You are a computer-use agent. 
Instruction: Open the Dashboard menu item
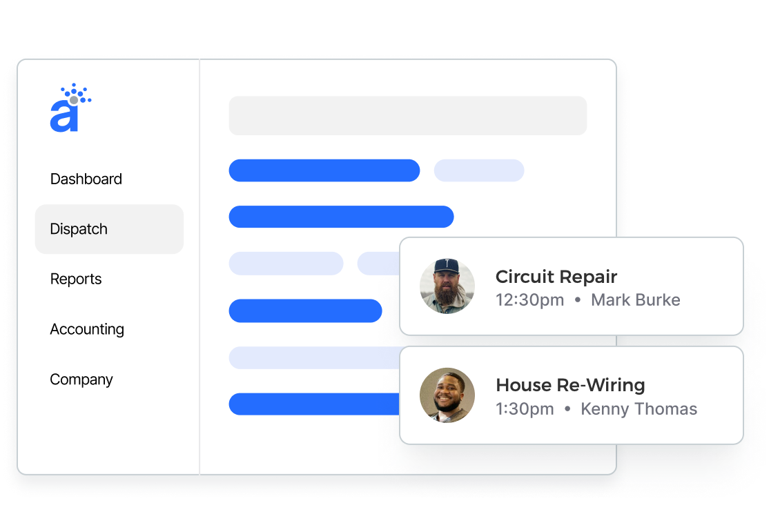point(86,179)
